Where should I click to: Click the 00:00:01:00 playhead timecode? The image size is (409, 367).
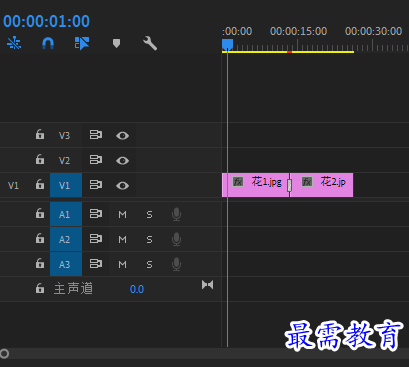click(x=46, y=21)
